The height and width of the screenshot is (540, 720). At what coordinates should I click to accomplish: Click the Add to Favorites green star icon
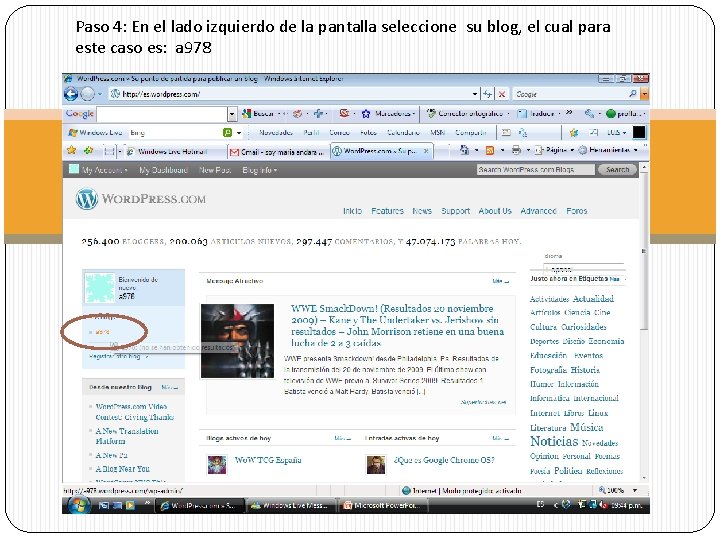[x=88, y=150]
